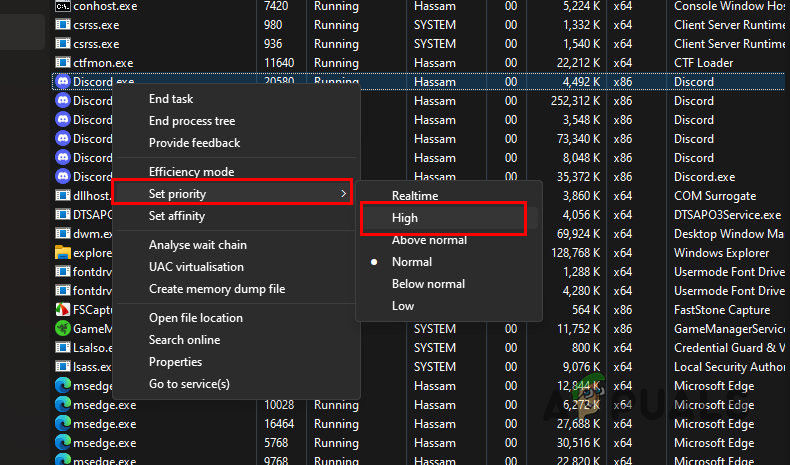Click the CTF Loader description
The width and height of the screenshot is (790, 465).
(x=703, y=63)
